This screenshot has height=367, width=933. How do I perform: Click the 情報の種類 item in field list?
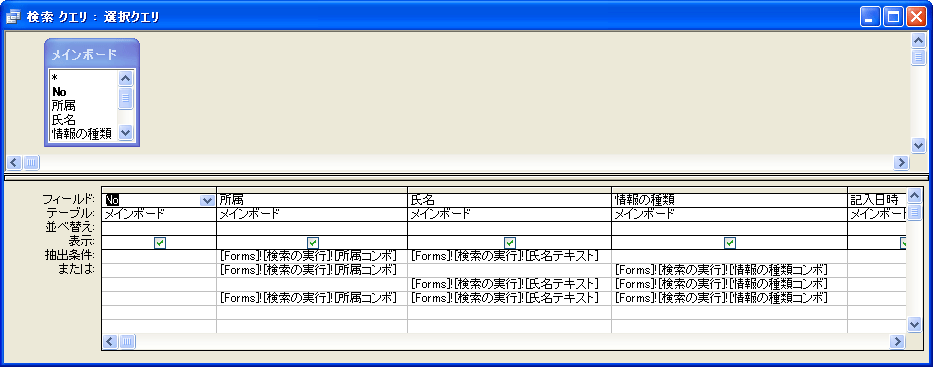82,133
